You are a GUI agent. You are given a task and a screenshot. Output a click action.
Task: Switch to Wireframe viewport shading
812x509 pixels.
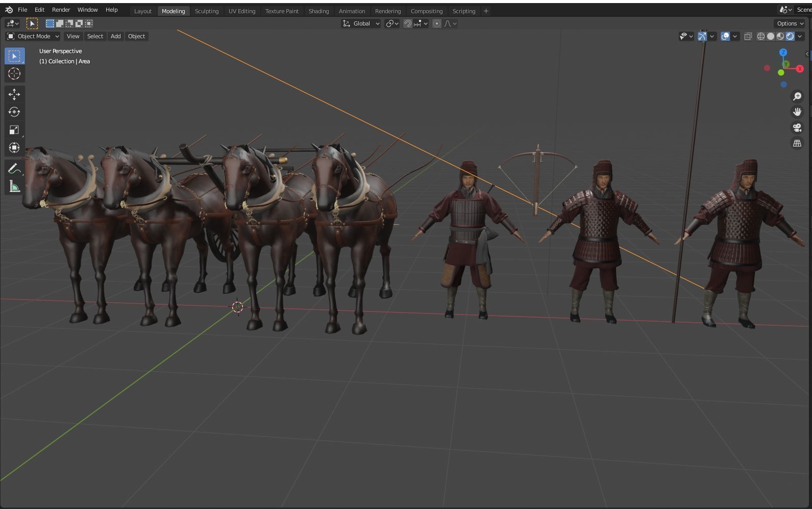pos(761,36)
